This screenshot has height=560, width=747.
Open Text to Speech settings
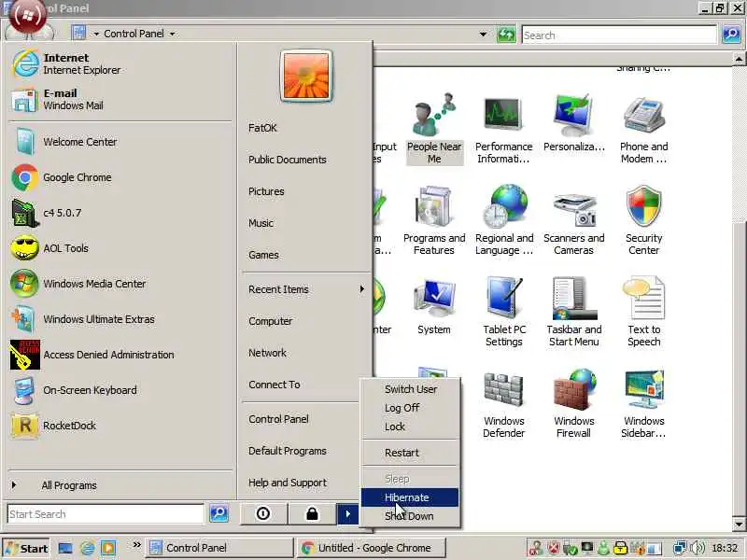[643, 312]
